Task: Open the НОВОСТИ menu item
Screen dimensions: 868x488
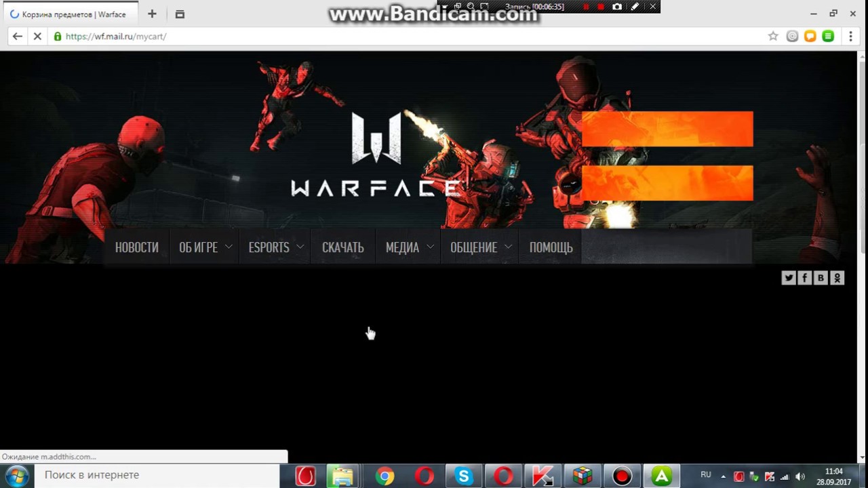Action: click(x=137, y=247)
